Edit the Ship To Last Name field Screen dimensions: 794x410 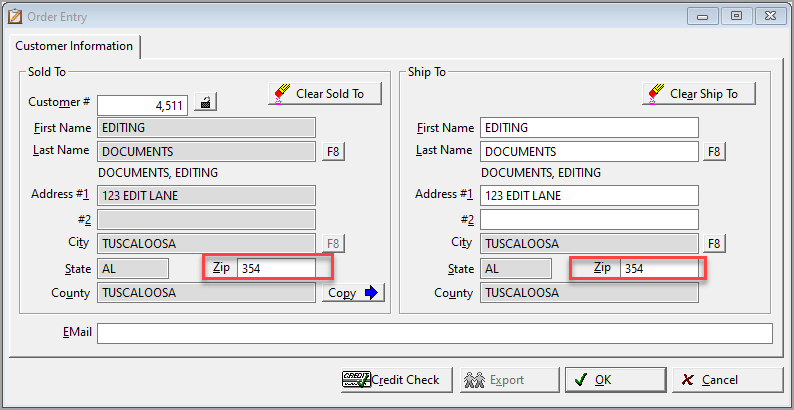(589, 151)
